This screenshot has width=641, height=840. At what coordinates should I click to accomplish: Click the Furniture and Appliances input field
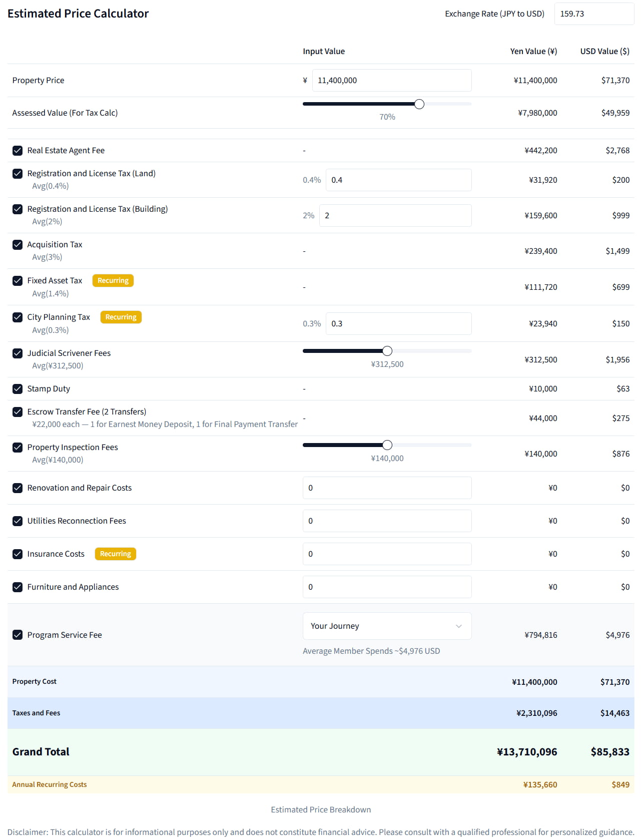(387, 587)
